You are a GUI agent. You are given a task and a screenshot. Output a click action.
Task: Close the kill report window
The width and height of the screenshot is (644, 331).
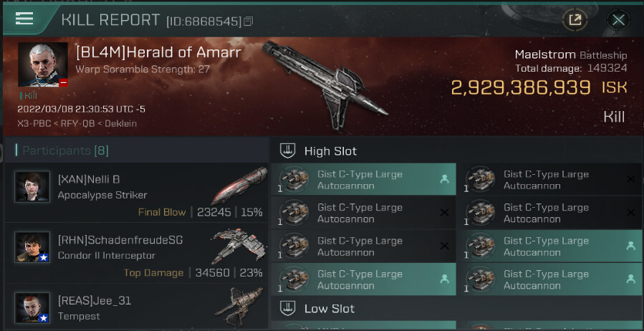(x=617, y=19)
